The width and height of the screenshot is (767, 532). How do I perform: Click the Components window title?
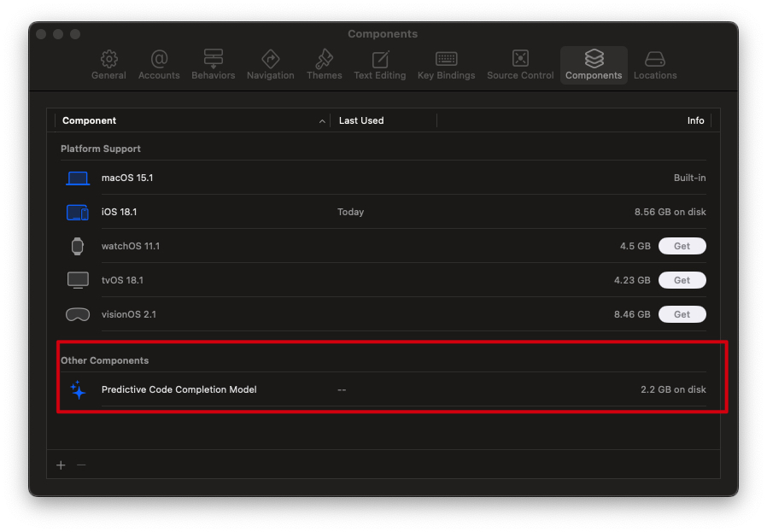(383, 34)
